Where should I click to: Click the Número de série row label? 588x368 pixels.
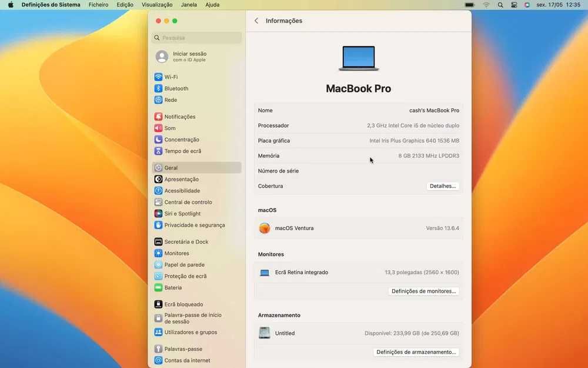pos(278,171)
